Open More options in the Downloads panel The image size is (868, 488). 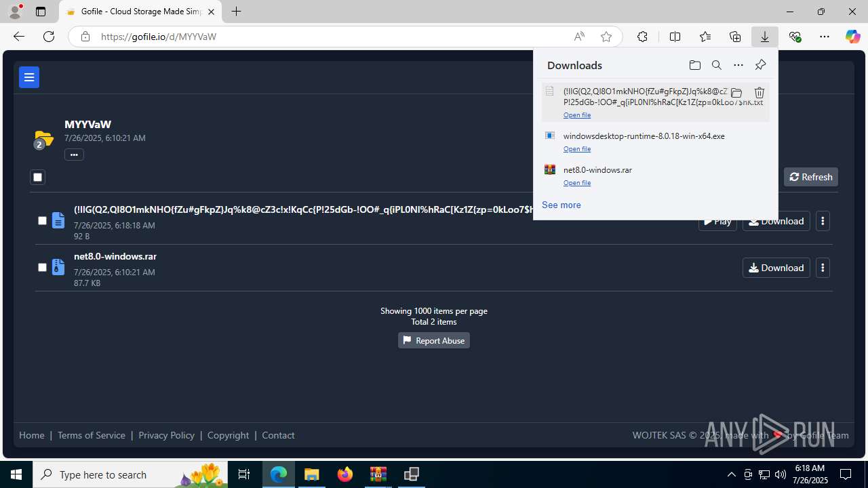(x=738, y=65)
